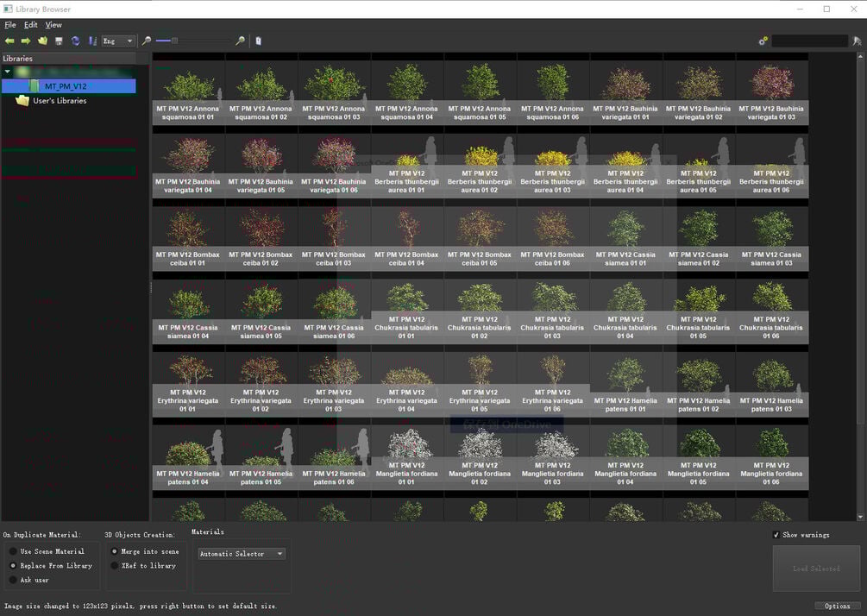Select Berberis thunbergii aurea 01 02 thumbnail

coord(480,166)
